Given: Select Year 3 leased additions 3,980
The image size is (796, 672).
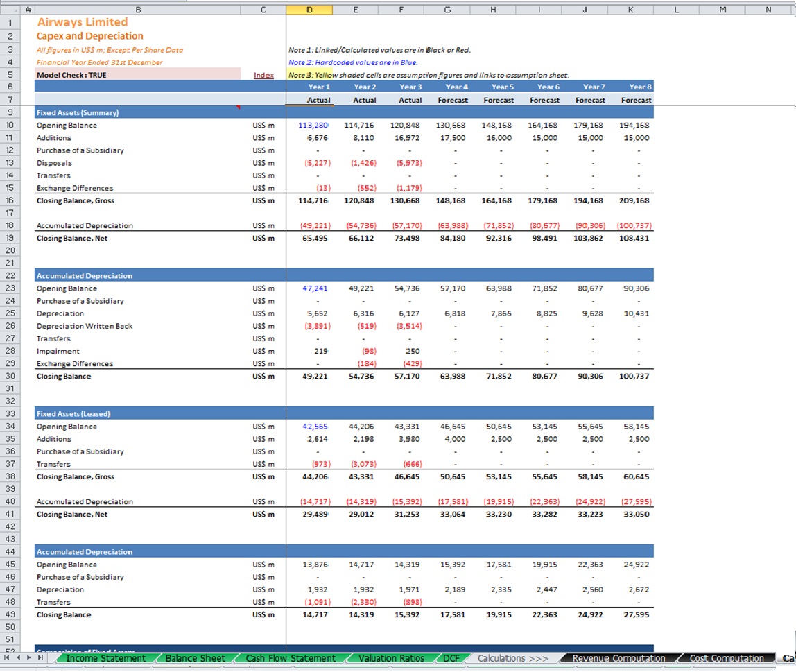Looking at the screenshot, I should pyautogui.click(x=409, y=439).
